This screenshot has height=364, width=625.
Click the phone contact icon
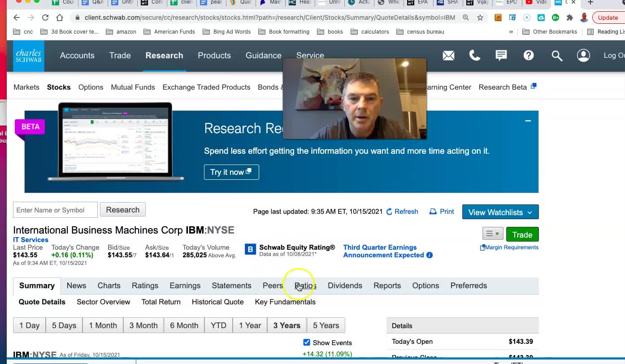click(x=474, y=55)
